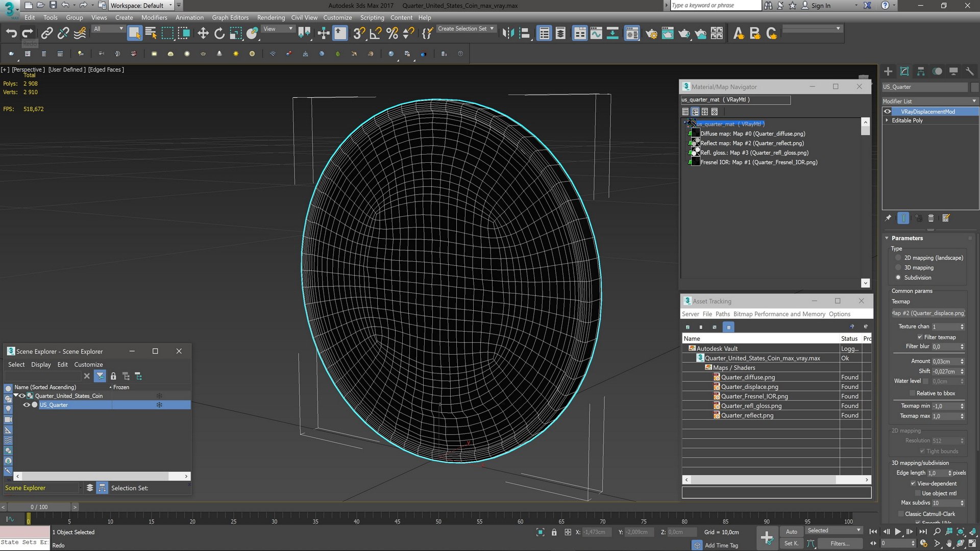Toggle the View-dependent checkbox
The width and height of the screenshot is (980, 551).
pyautogui.click(x=913, y=484)
